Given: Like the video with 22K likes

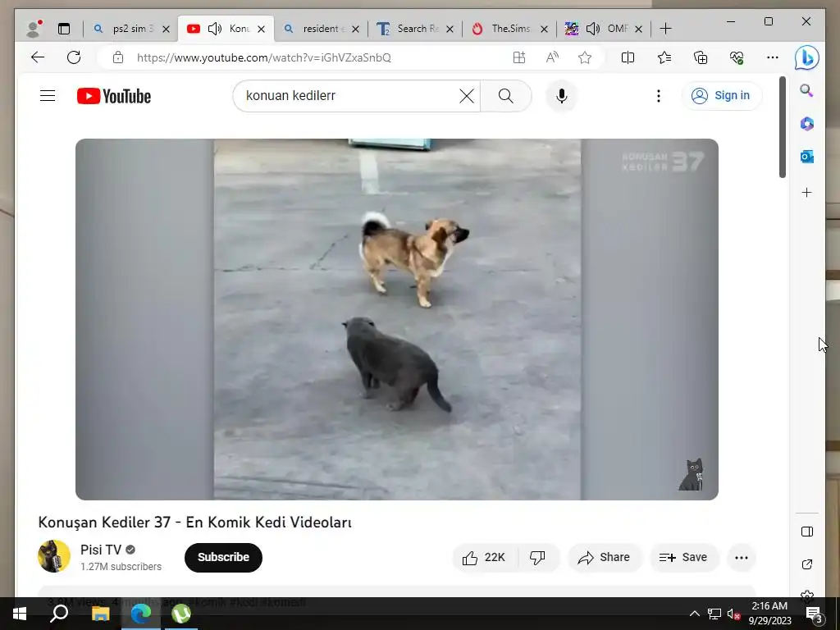Looking at the screenshot, I should tap(484, 558).
